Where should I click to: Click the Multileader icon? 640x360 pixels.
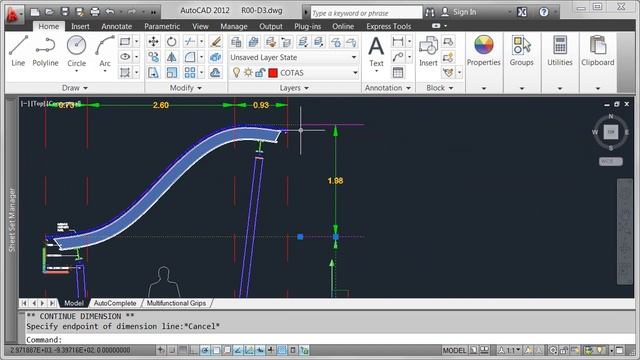coord(397,57)
